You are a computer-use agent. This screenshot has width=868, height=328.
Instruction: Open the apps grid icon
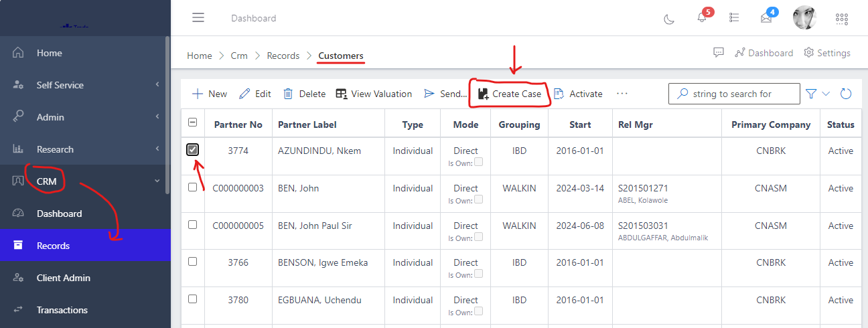point(842,18)
